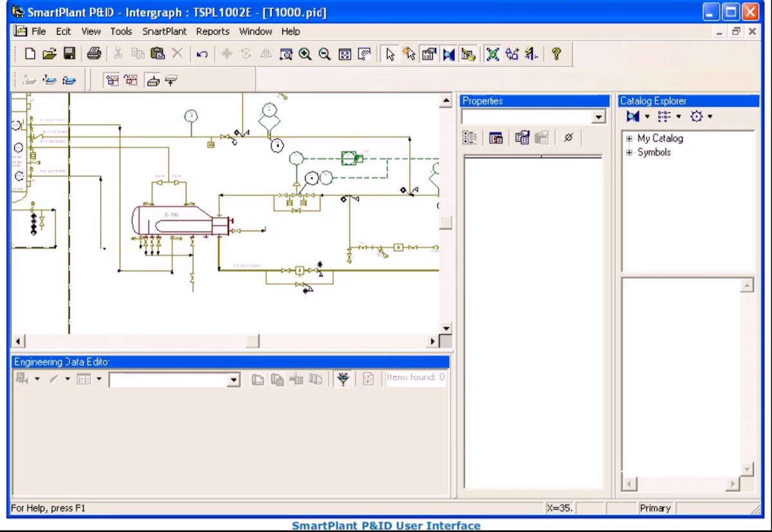This screenshot has height=532, width=772.
Task: Click the Catalog Explorer list view icon
Action: click(x=664, y=116)
